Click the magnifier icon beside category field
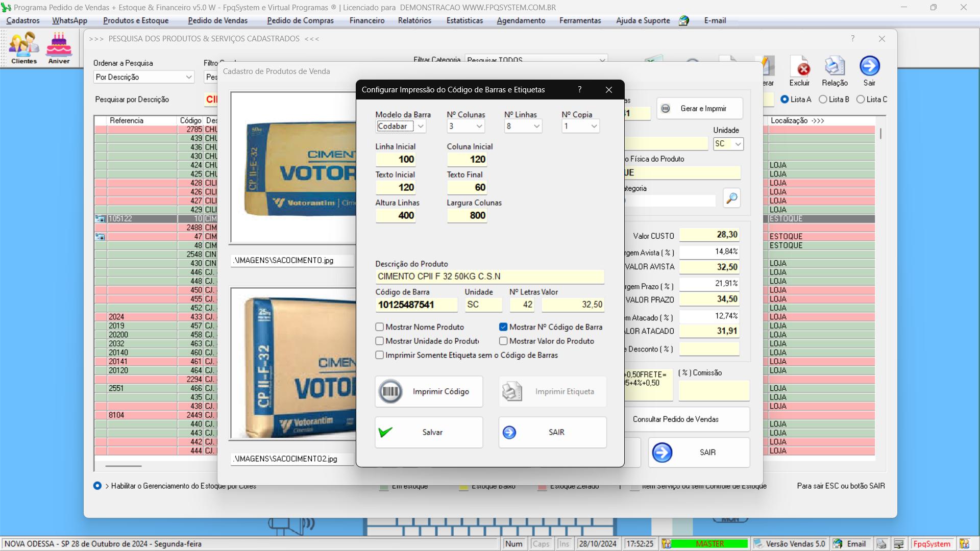The image size is (980, 551). [x=731, y=198]
